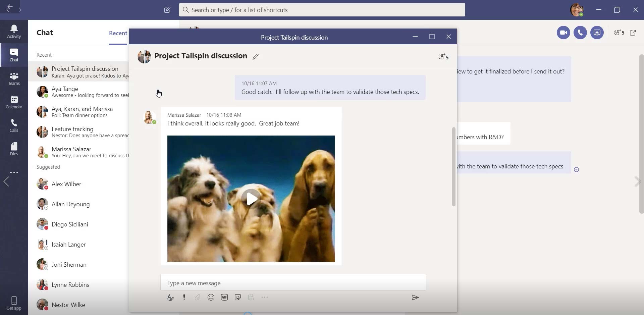Click the group avatar in pop-out header

144,57
